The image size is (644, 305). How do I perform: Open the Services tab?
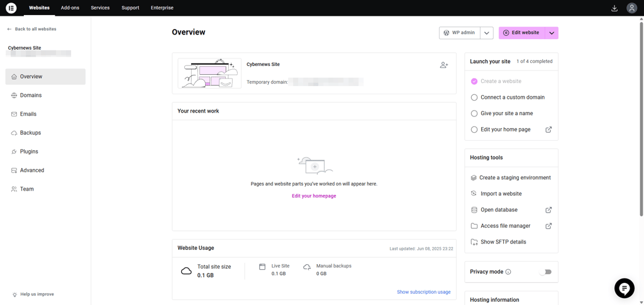[x=100, y=8]
